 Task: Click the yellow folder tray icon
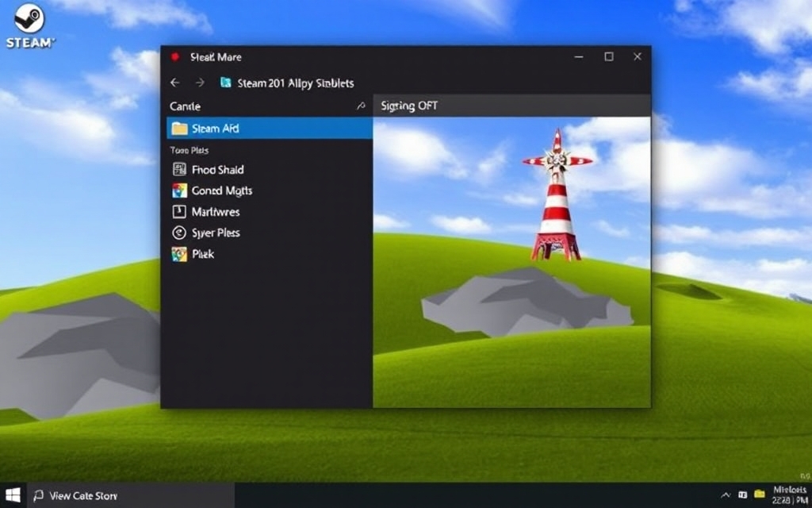760,495
